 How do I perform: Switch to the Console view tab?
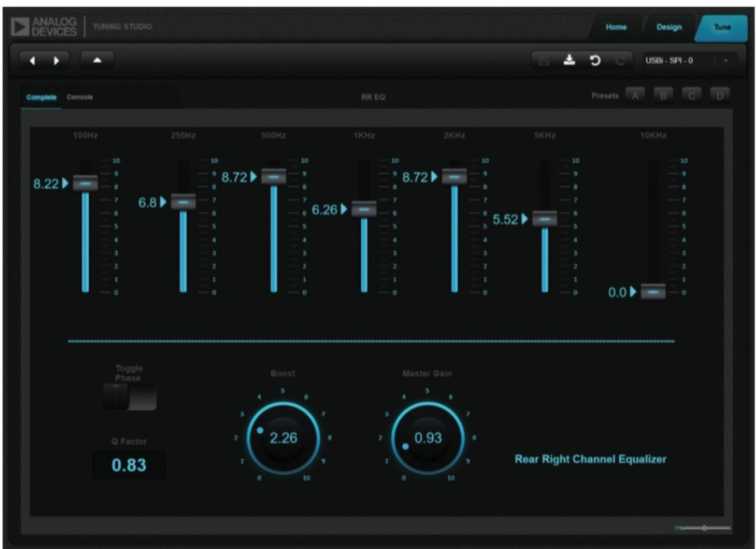(79, 97)
